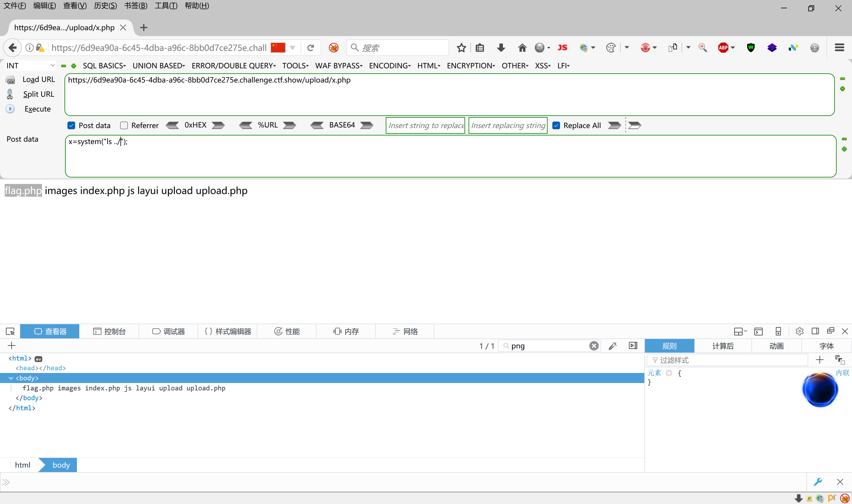Click the HackBar Execute icon
Image resolution: width=852 pixels, height=504 pixels.
point(10,109)
